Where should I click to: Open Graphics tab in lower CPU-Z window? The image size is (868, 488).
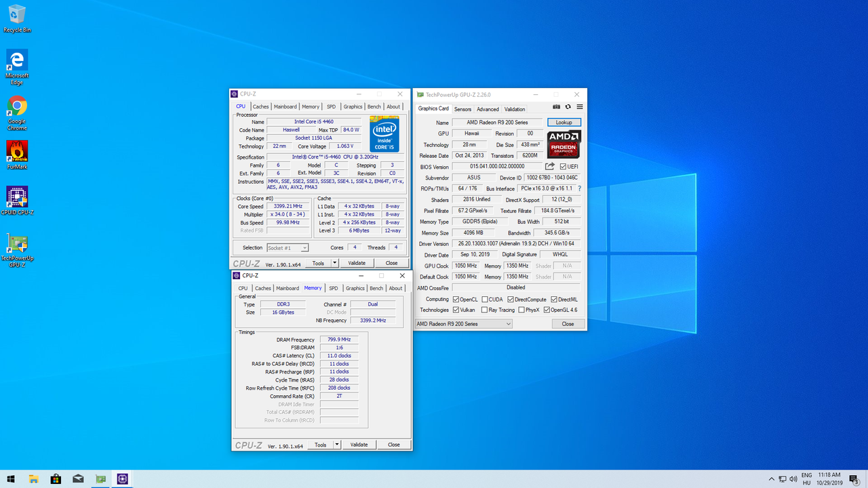355,288
